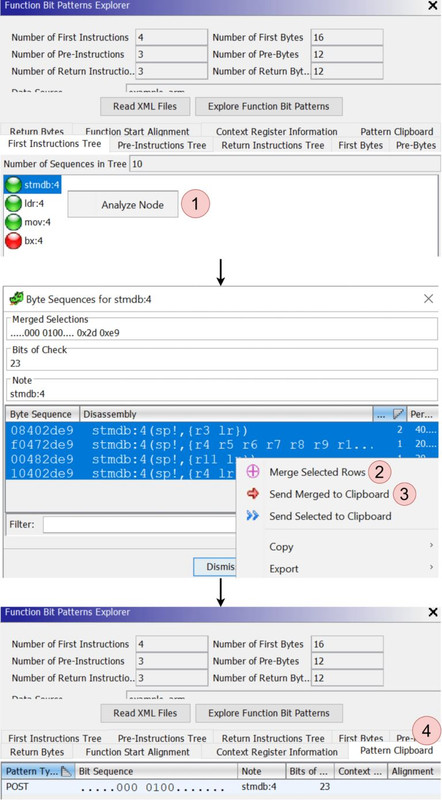Image resolution: width=442 pixels, height=800 pixels.
Task: Open Pre-Bytes tab in top window
Action: 415,145
